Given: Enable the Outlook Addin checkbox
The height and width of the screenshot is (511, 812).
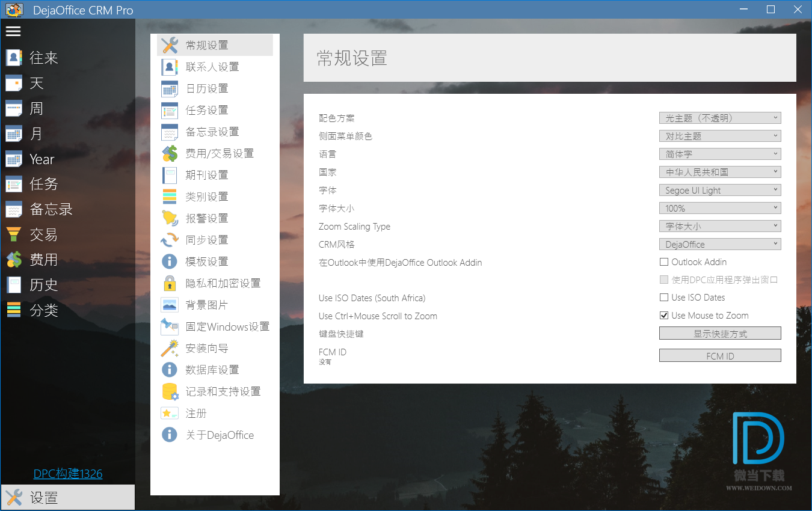Looking at the screenshot, I should pyautogui.click(x=664, y=262).
